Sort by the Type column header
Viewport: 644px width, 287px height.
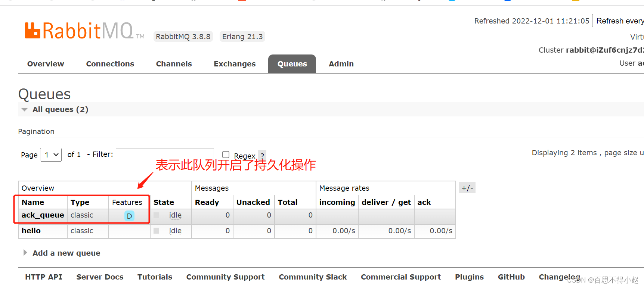pyautogui.click(x=80, y=202)
